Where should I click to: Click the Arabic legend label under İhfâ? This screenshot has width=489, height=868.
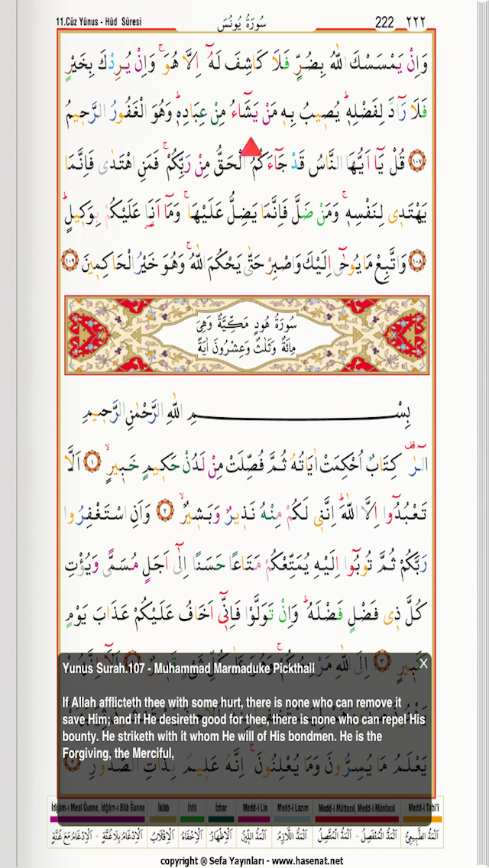(x=193, y=836)
